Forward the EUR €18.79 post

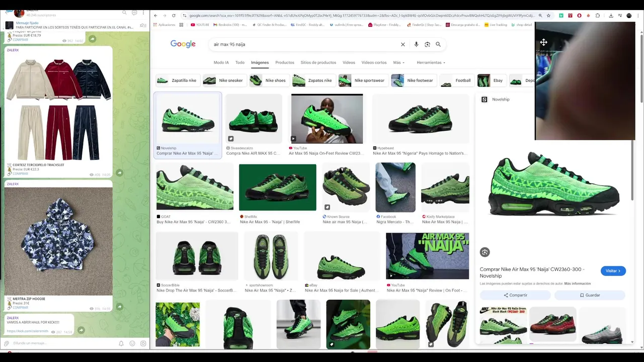coord(93,39)
